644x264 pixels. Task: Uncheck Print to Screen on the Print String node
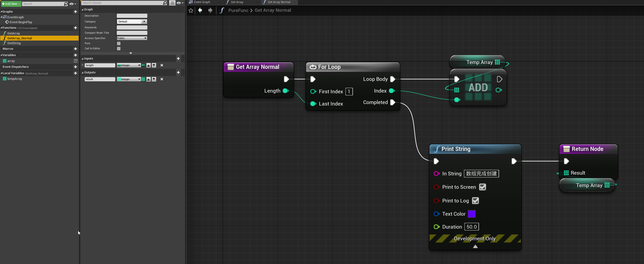tap(482, 187)
